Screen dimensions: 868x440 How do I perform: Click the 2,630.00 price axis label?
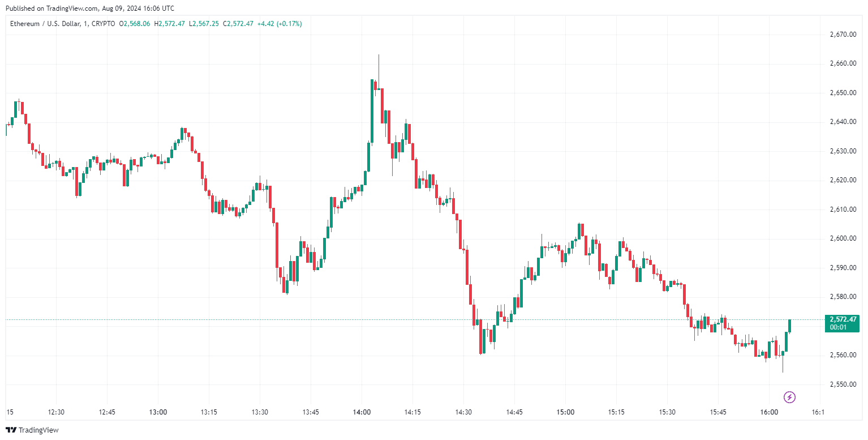[x=842, y=151]
